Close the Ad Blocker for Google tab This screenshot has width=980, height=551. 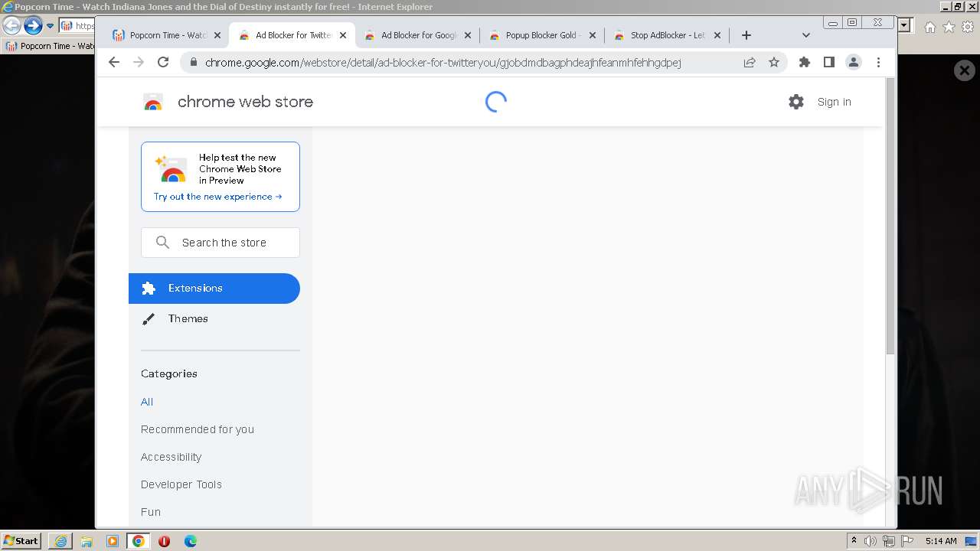pyautogui.click(x=468, y=35)
